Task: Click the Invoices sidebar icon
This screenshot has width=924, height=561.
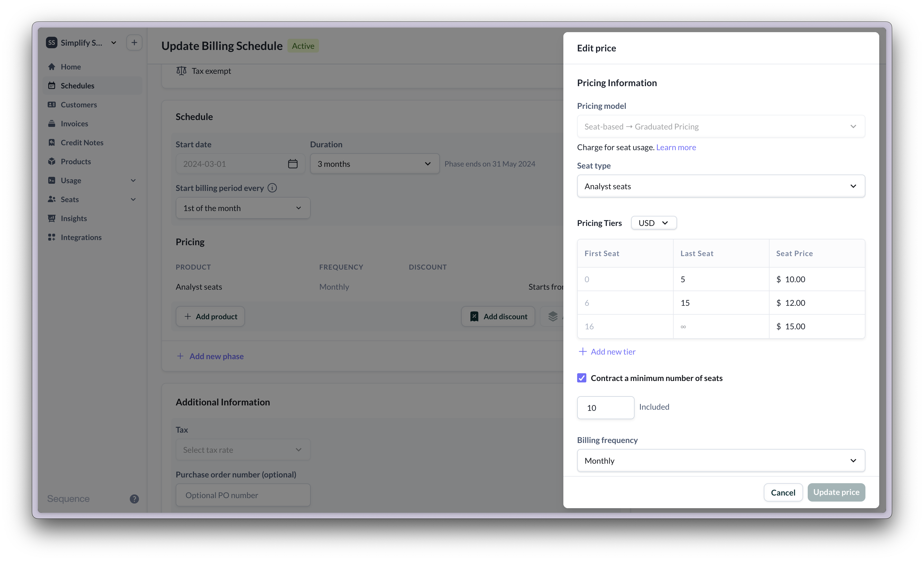Action: [52, 123]
